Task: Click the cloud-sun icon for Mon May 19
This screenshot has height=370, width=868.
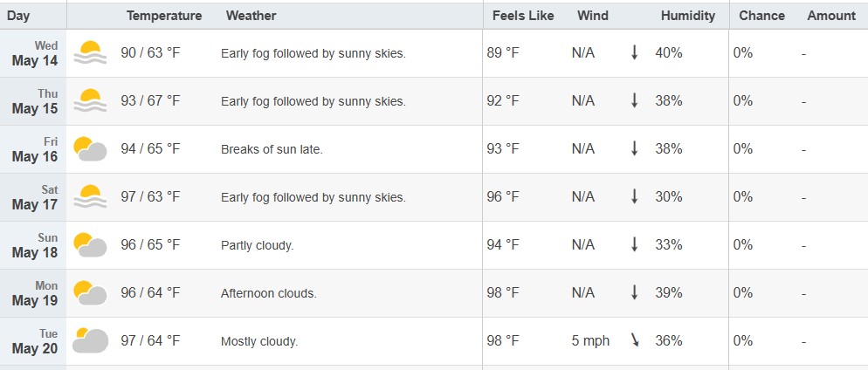Action: [x=90, y=293]
